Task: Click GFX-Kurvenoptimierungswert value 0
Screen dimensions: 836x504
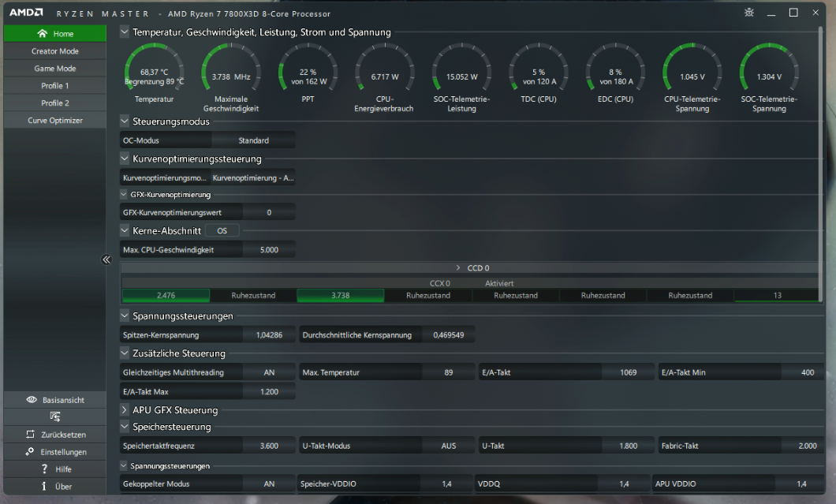Action: coord(269,212)
